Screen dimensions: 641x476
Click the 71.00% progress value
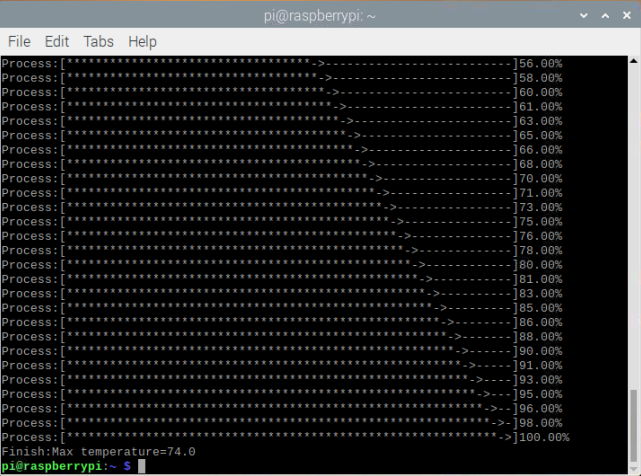pyautogui.click(x=540, y=193)
